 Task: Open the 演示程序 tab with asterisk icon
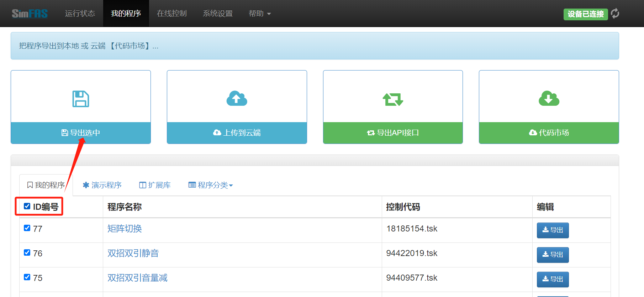click(102, 185)
